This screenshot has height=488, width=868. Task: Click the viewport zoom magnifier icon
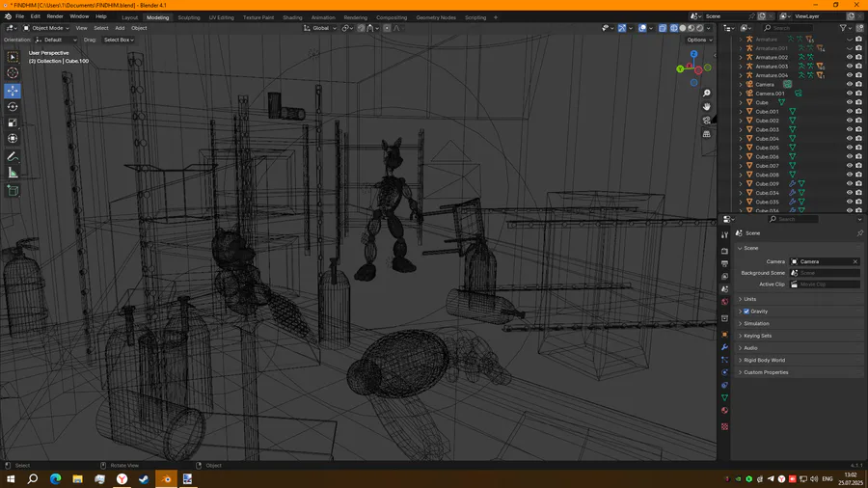coord(706,94)
